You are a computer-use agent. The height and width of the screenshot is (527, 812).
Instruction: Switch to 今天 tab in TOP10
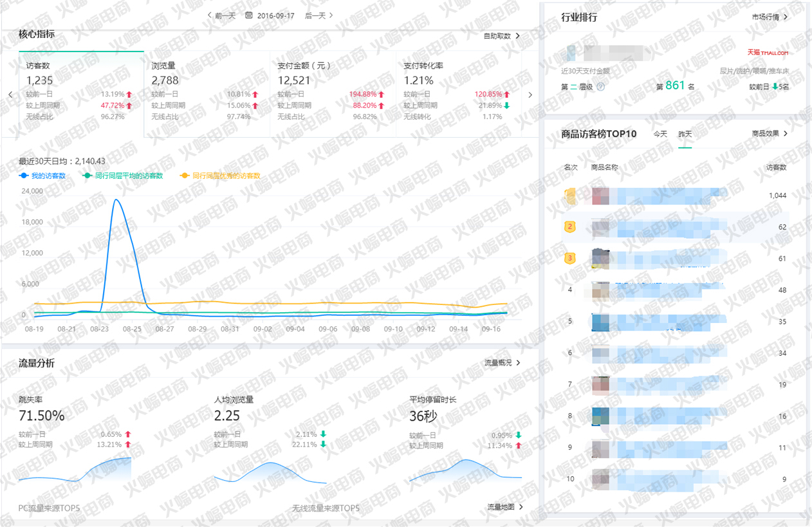tap(660, 134)
